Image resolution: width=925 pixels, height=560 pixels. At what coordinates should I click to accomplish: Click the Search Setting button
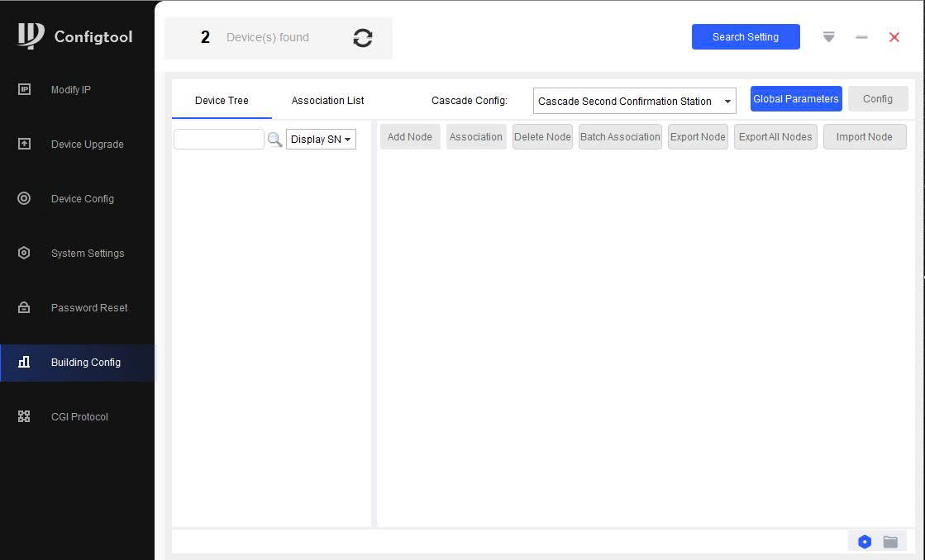(x=746, y=37)
